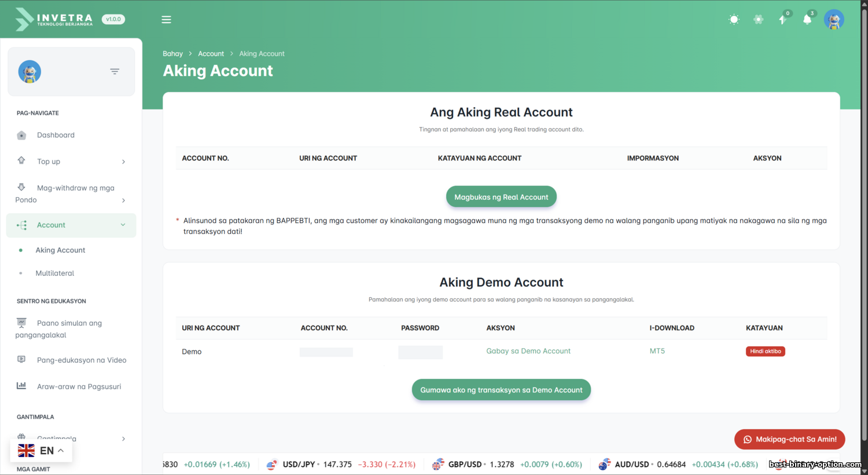Open Dashboard from the sidebar
This screenshot has height=475, width=868.
56,135
